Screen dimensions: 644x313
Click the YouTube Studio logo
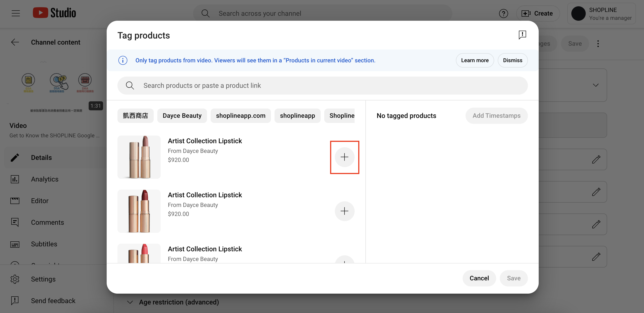(x=54, y=13)
